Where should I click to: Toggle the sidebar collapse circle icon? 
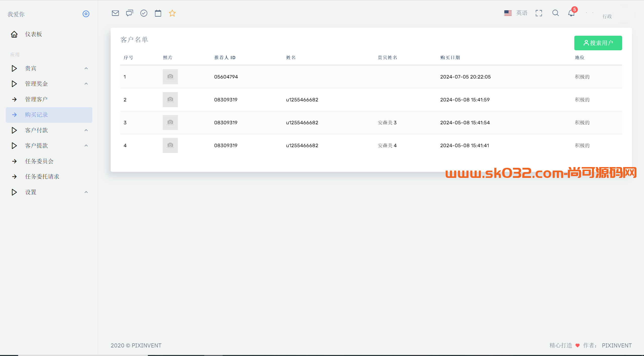[x=86, y=14]
